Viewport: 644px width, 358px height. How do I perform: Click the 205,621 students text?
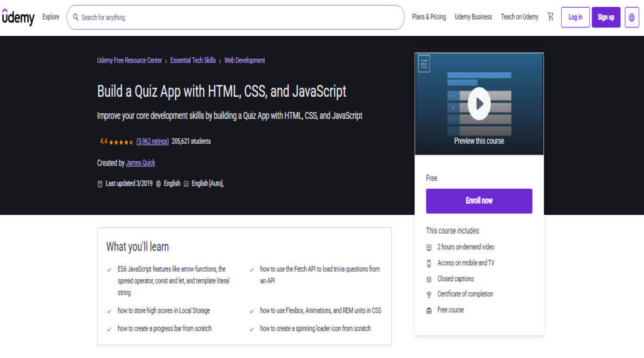click(x=191, y=141)
